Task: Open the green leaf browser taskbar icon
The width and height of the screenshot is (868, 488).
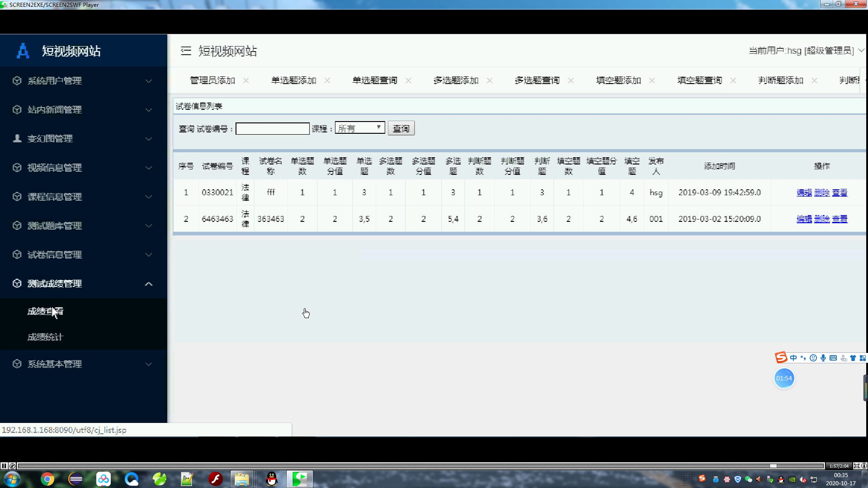Action: coord(160,479)
